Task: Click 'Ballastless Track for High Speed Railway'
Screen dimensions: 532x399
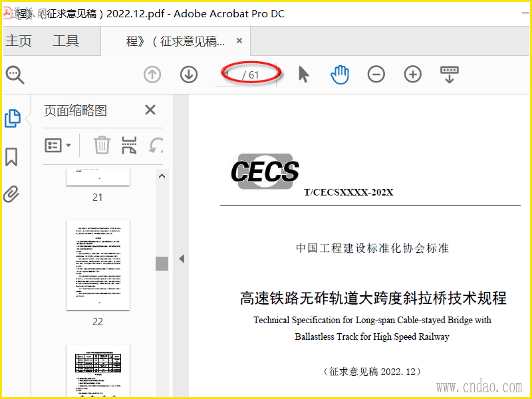Action: [372, 336]
